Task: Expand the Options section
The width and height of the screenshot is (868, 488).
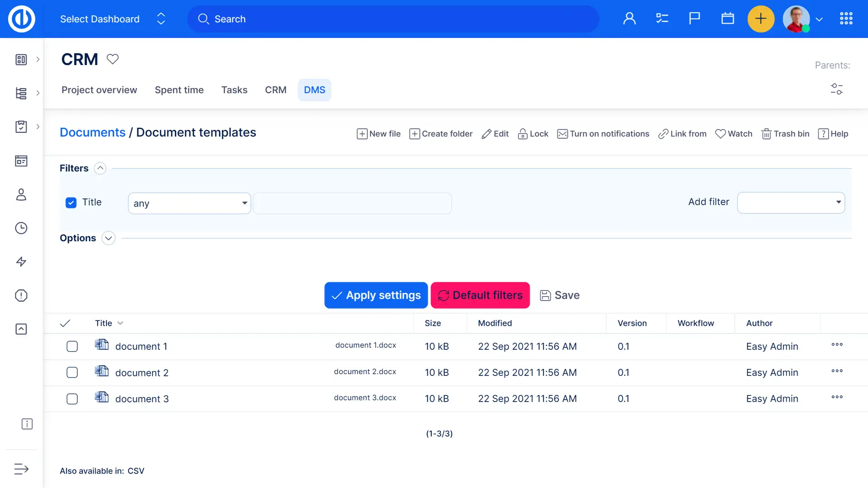Action: tap(108, 238)
